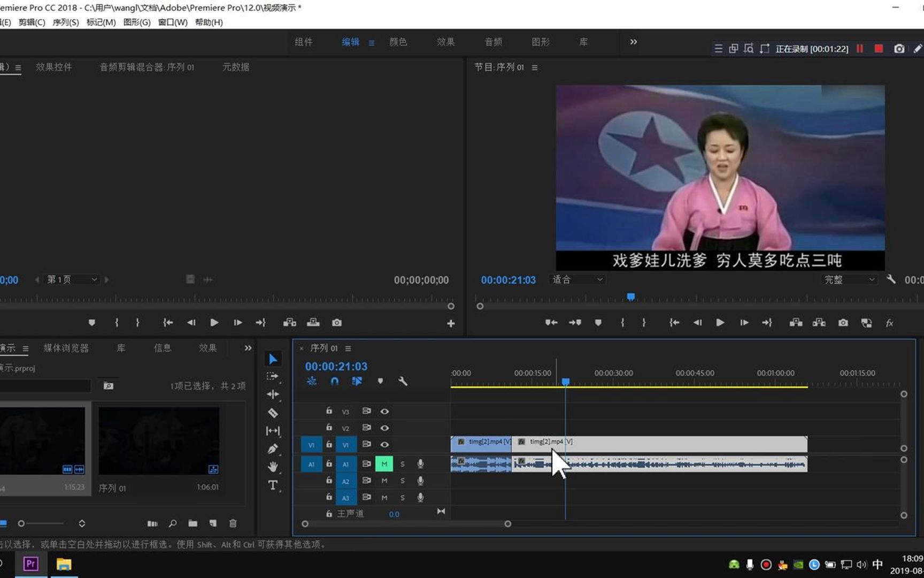Viewport: 924px width, 578px height.
Task: Unmute the A1 audio track
Action: coord(384,464)
